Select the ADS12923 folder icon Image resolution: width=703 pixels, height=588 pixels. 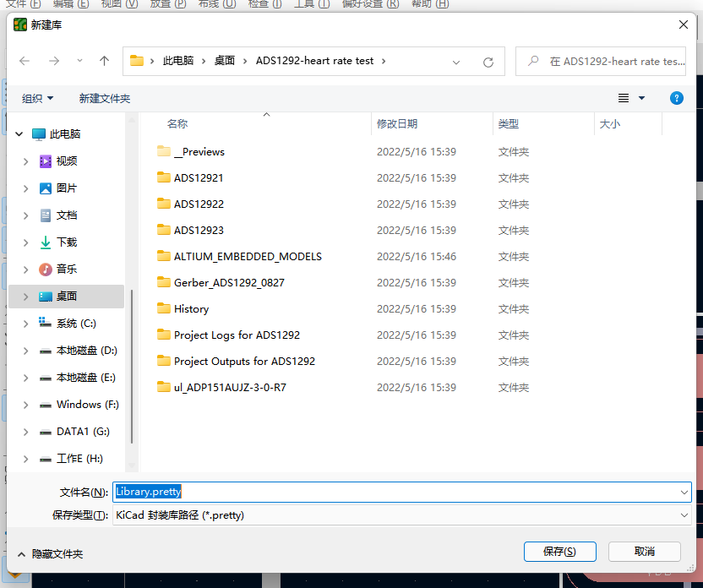164,230
